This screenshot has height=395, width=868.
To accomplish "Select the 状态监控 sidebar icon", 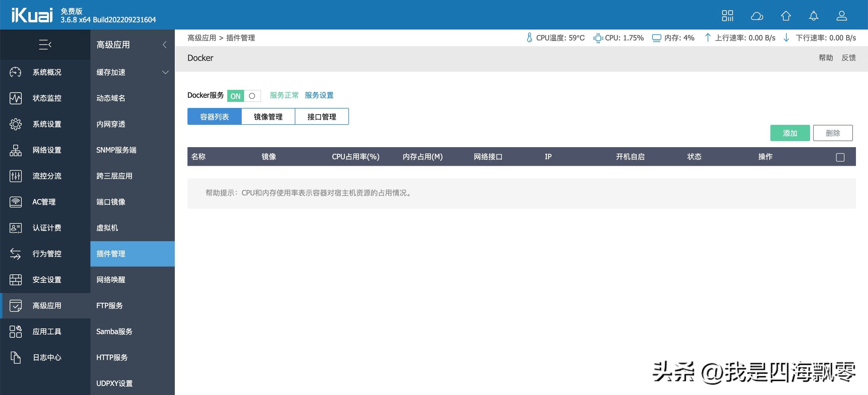I will tap(15, 98).
